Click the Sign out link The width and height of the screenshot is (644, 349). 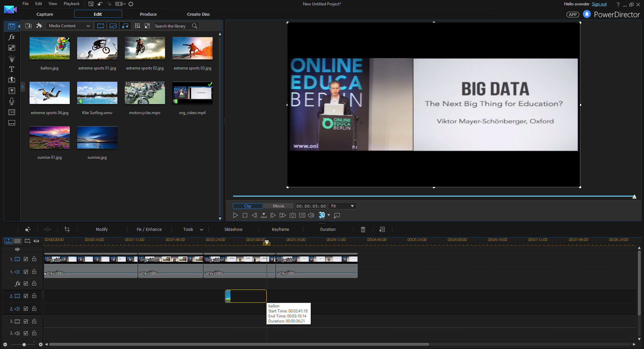coord(599,4)
